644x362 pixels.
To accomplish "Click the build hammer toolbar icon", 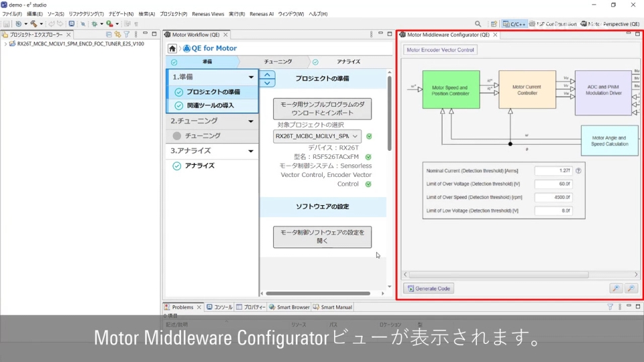I will click(32, 23).
